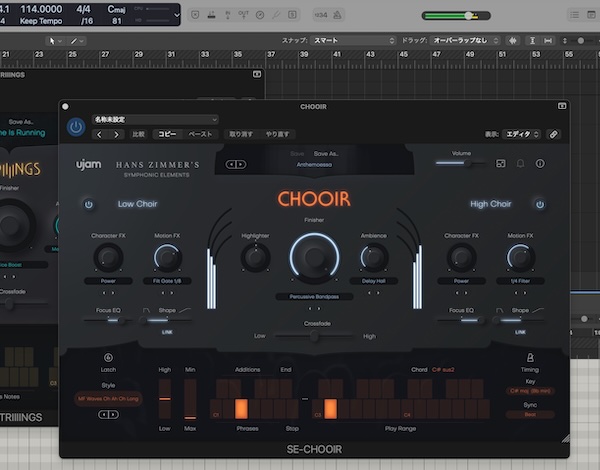
Task: Click the Highlighter knob
Action: (255, 257)
